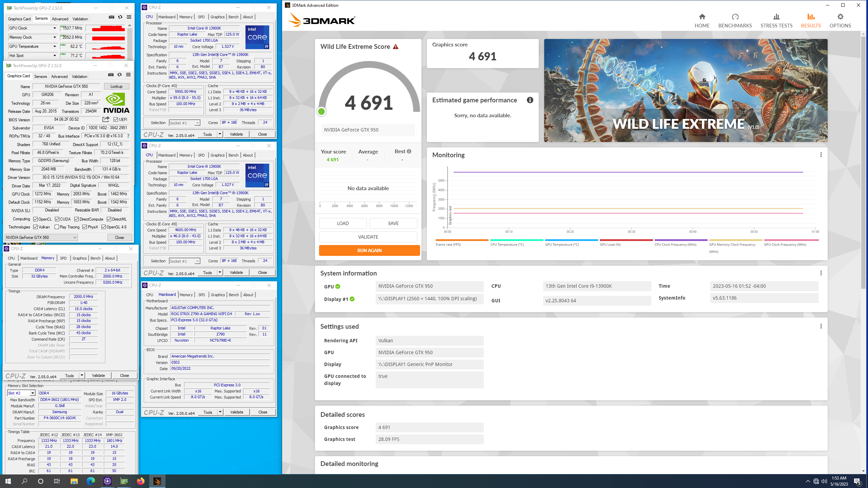Click Wild Life Extreme banner thumbnail
Screen dimensions: 868x488
pyautogui.click(x=686, y=90)
